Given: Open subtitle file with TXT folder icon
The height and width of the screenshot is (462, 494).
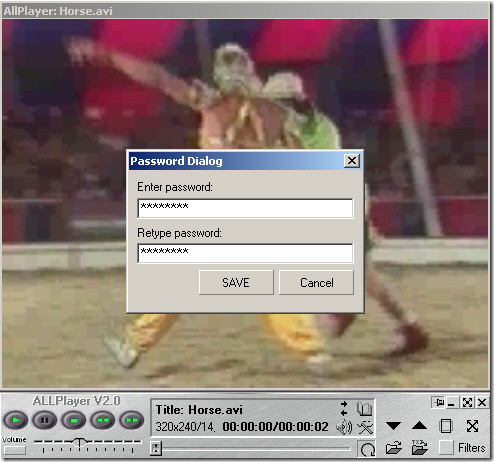Looking at the screenshot, I should tap(420, 447).
